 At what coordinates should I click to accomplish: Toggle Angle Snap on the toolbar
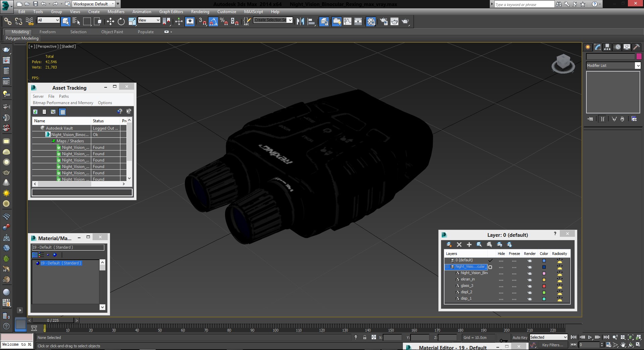coord(213,21)
